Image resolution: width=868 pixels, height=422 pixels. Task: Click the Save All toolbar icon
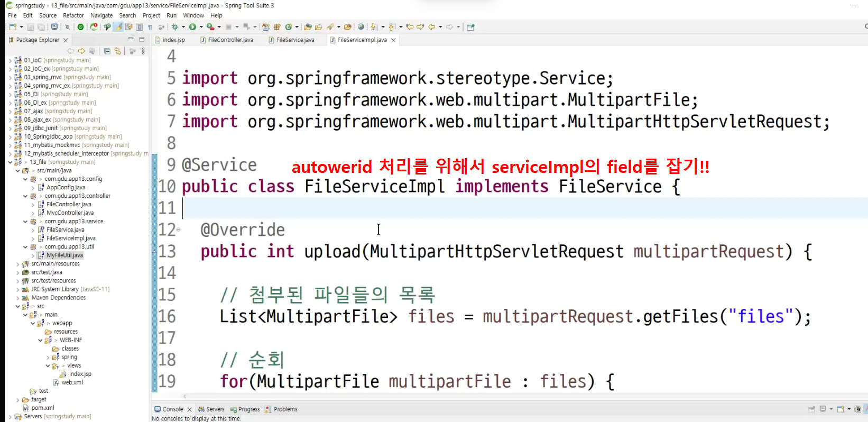[x=41, y=27]
